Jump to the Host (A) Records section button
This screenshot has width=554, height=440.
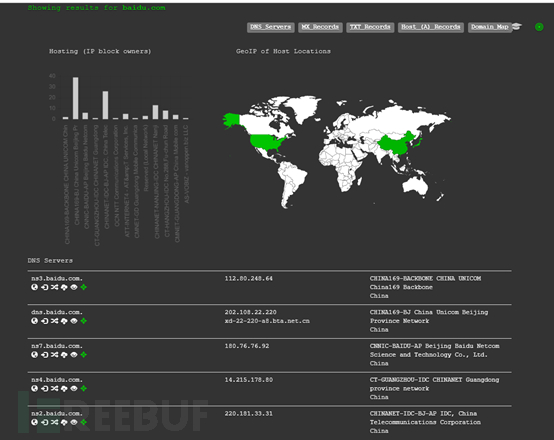pyautogui.click(x=431, y=27)
